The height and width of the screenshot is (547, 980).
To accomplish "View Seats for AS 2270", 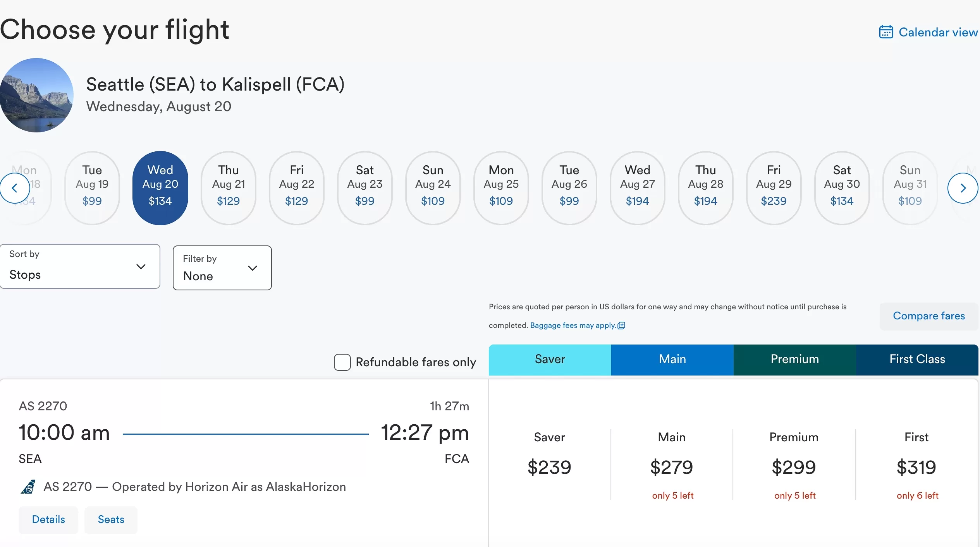I will 111,520.
